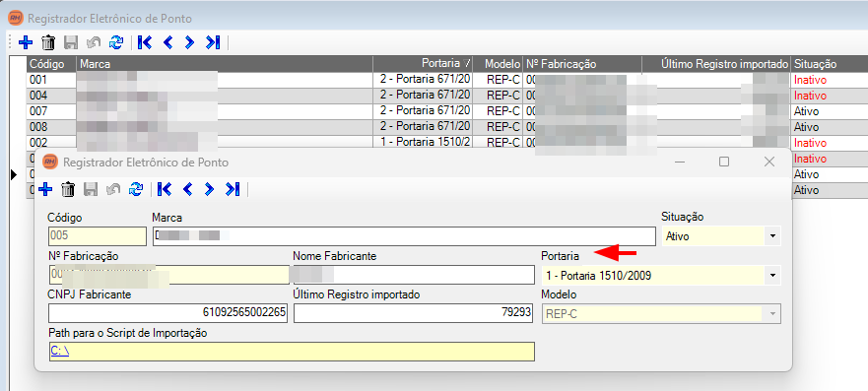Click the Último Registro importado field showing 79293
The width and height of the screenshot is (868, 391).
(414, 313)
